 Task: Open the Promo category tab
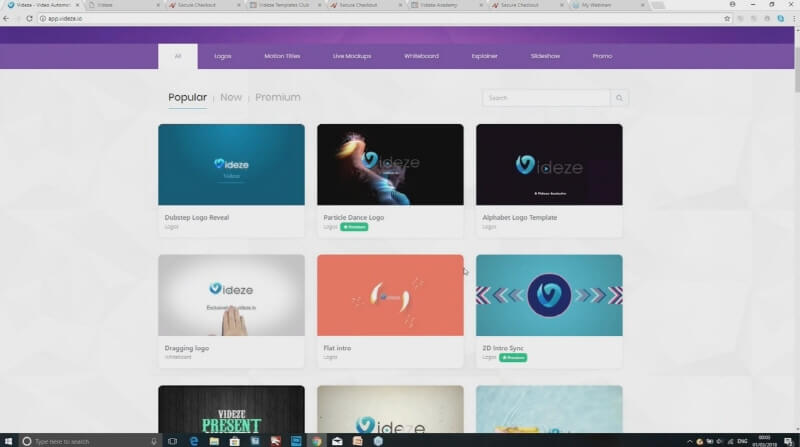(x=602, y=56)
